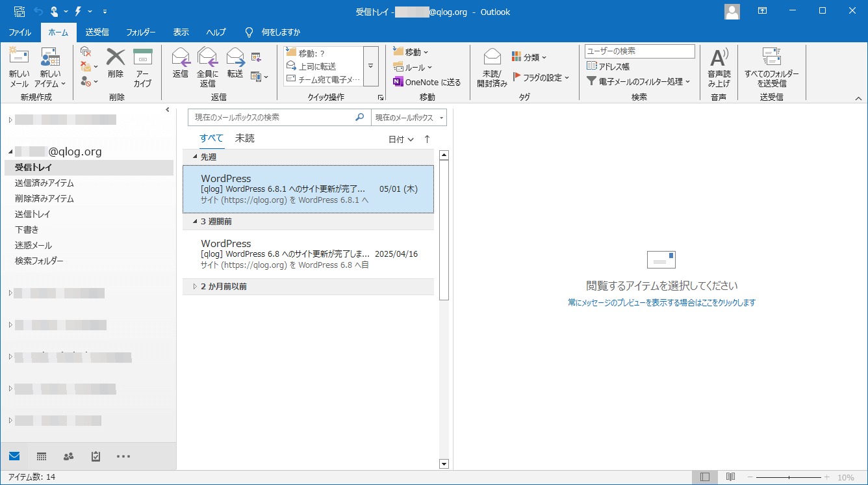
Task: Switch to normal view in status bar
Action: click(x=705, y=477)
